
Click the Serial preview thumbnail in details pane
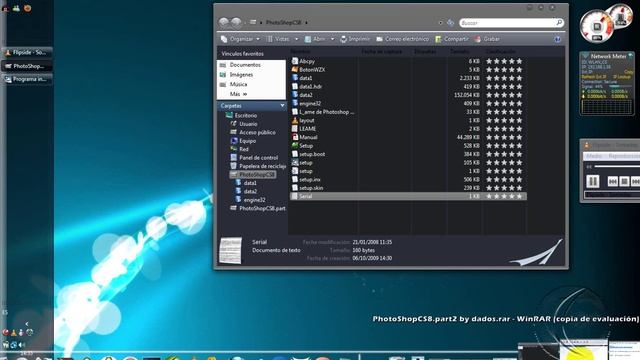(x=231, y=250)
